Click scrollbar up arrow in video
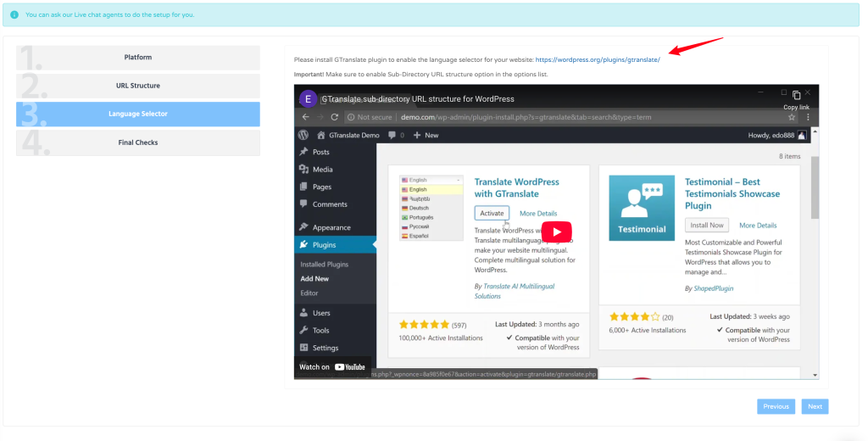This screenshot has height=441, width=868. point(815,131)
